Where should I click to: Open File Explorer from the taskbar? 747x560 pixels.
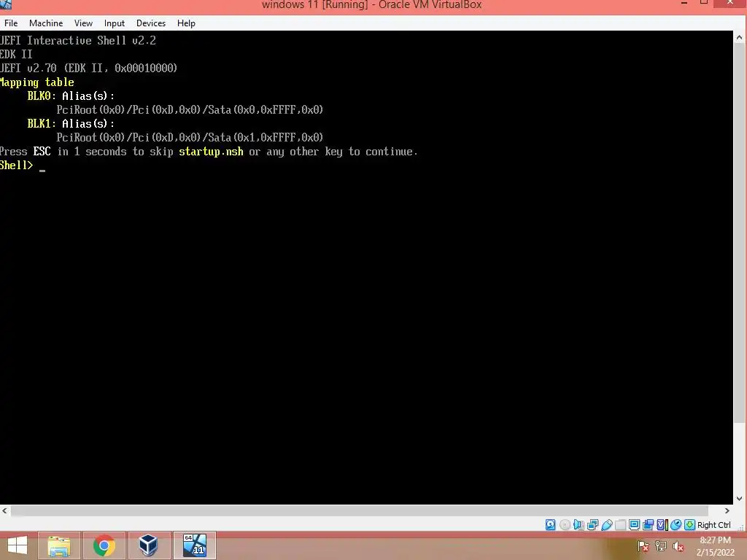pos(59,545)
